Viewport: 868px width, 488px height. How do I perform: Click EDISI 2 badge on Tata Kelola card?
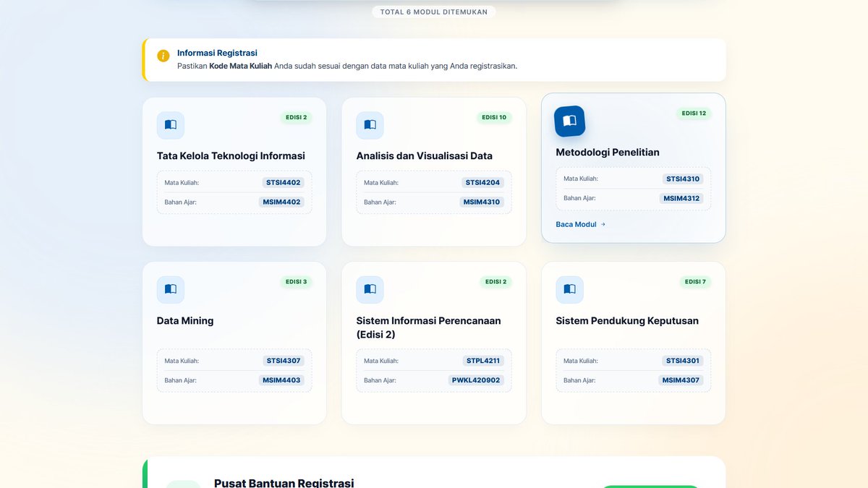[x=297, y=117]
